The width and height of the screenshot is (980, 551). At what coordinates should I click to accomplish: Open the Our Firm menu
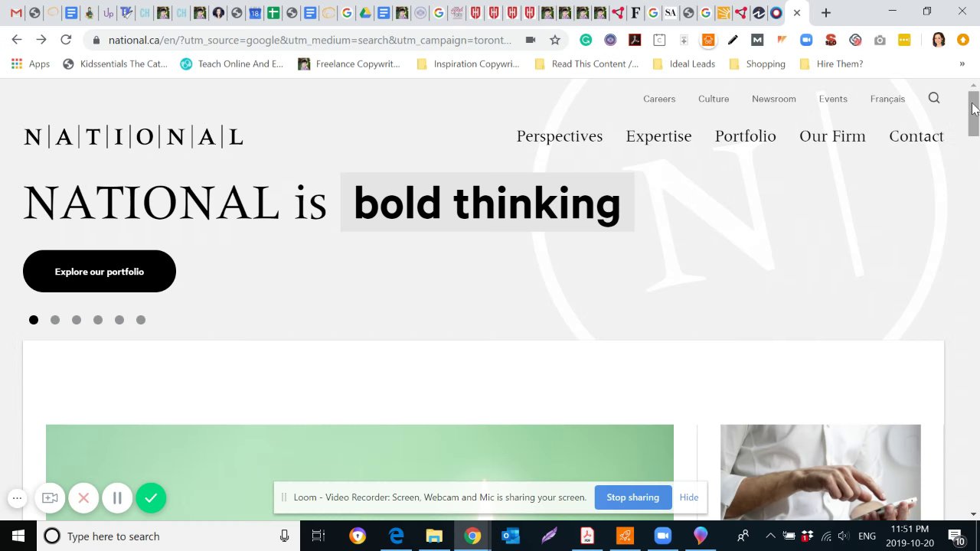[x=832, y=136]
